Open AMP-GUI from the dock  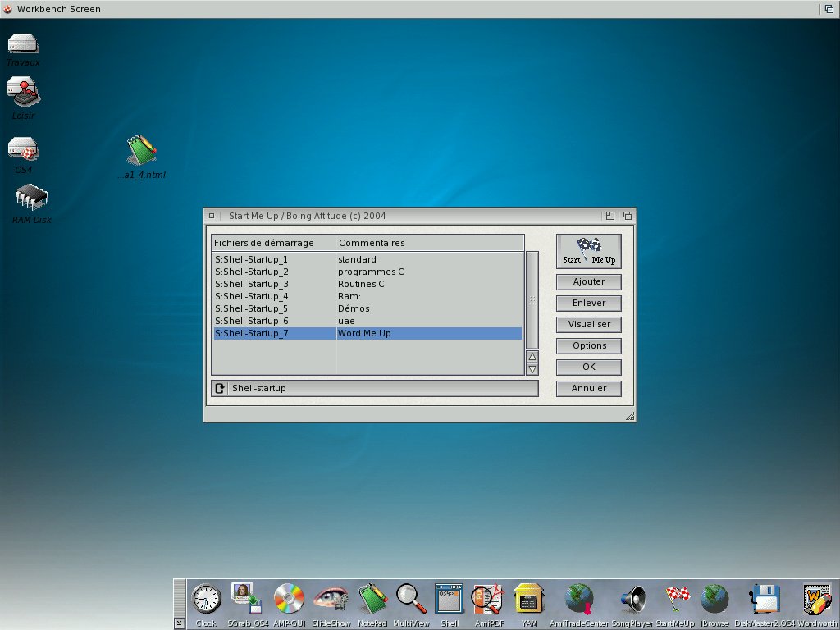[x=289, y=599]
